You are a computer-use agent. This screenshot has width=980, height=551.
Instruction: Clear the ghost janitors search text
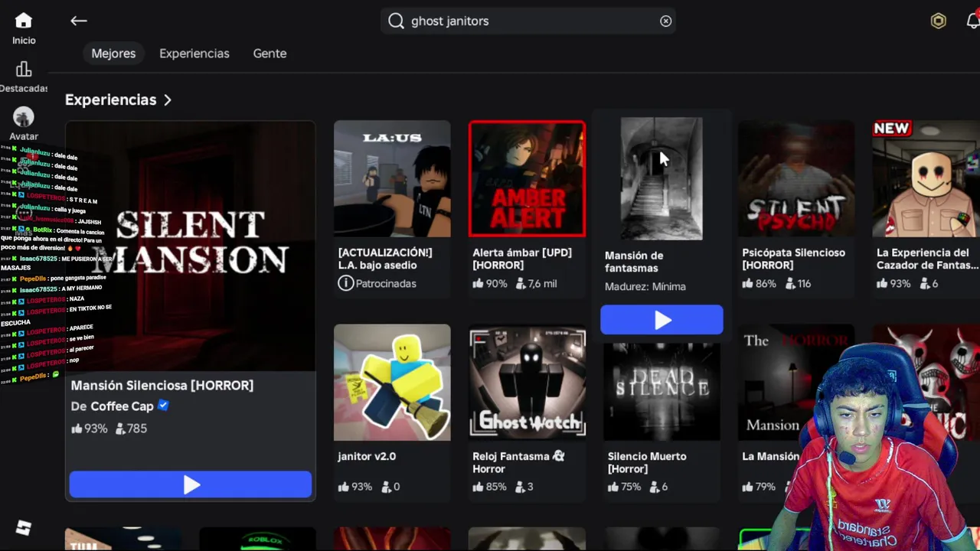click(x=665, y=21)
